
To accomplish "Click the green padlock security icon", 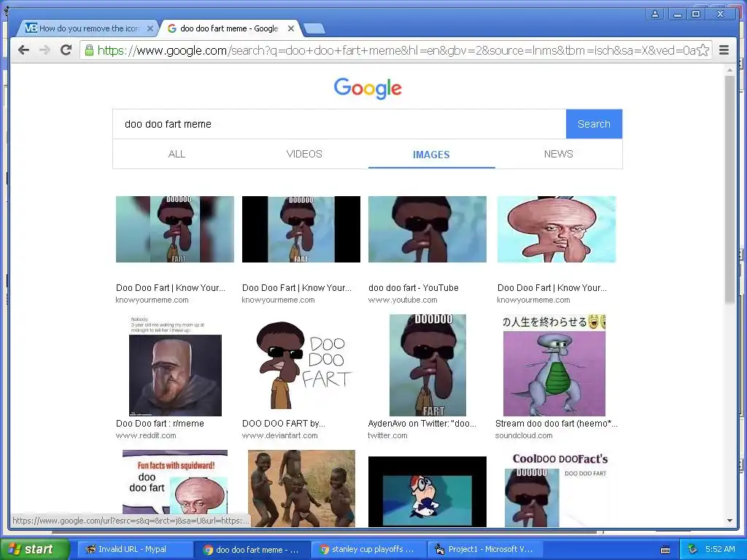I will (x=89, y=50).
